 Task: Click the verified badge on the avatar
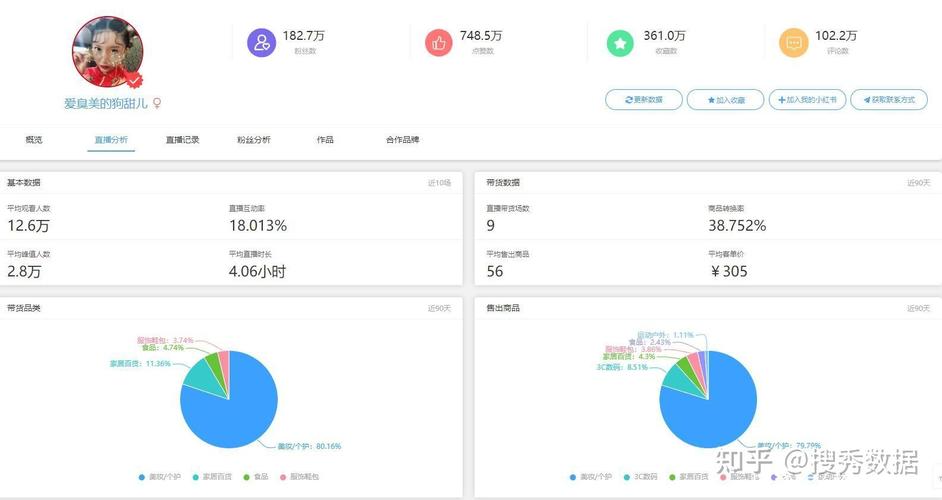[133, 81]
